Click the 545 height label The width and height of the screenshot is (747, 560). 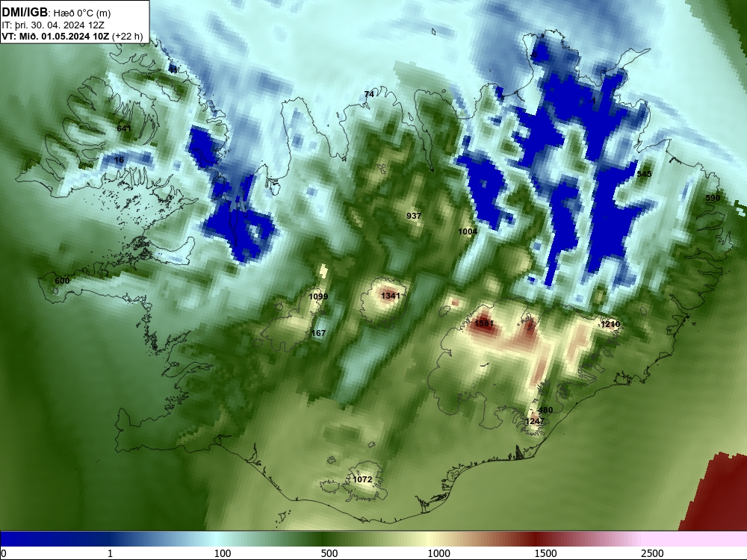click(x=644, y=174)
